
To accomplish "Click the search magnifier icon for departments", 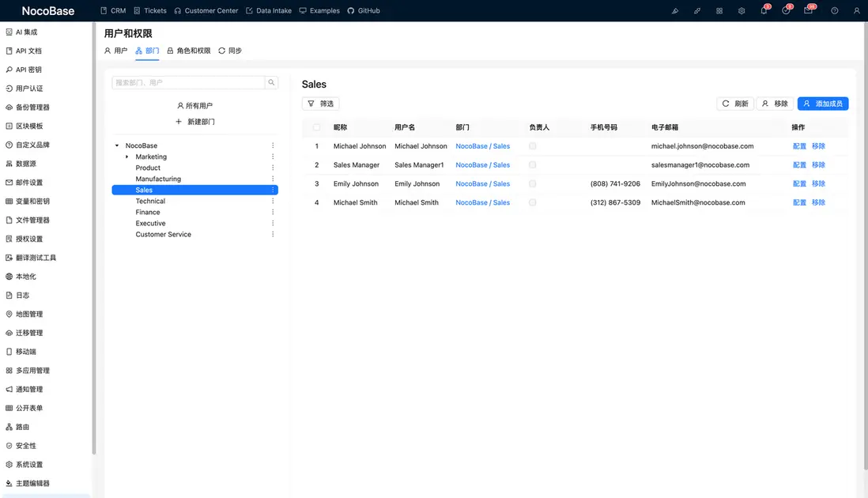I will pos(271,82).
